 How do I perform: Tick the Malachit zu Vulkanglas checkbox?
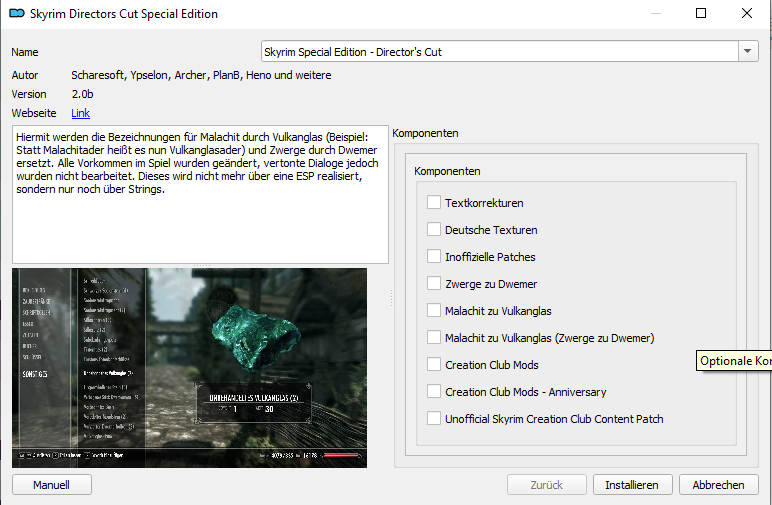[x=434, y=311]
